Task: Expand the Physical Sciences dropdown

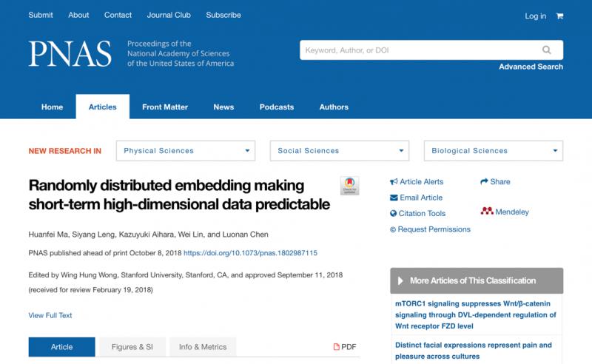Action: (x=186, y=151)
